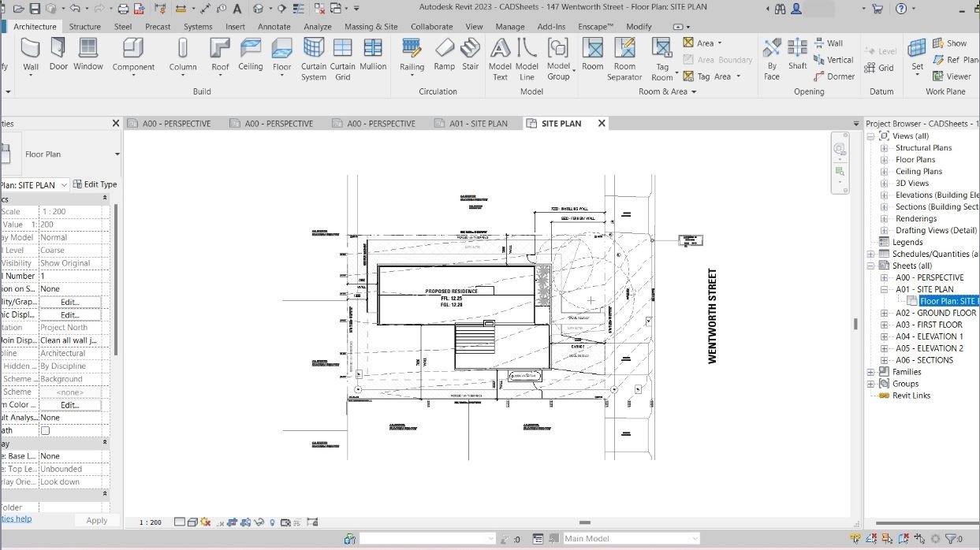
Task: Choose the Room Separator tool
Action: click(x=624, y=59)
